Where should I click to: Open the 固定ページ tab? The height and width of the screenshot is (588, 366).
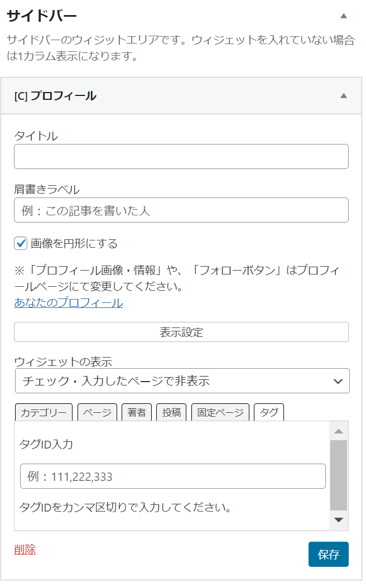point(220,412)
